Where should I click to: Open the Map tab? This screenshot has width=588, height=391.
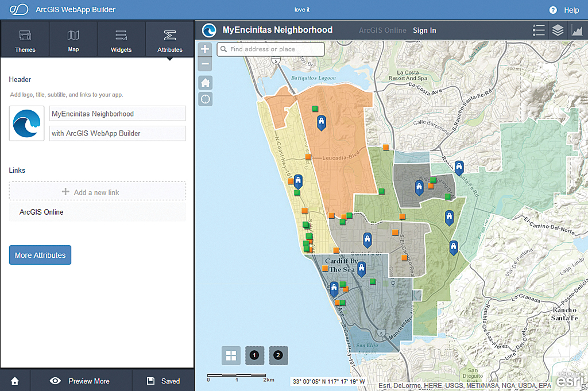pos(73,41)
